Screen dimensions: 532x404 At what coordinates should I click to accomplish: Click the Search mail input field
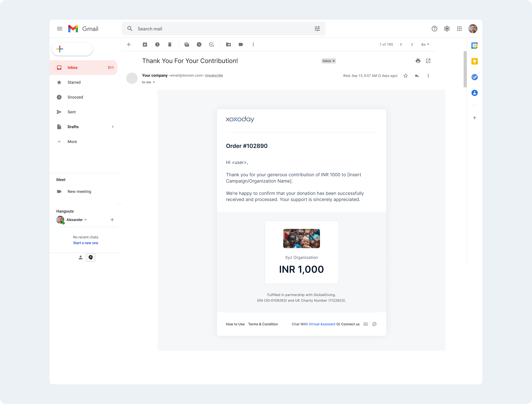click(x=224, y=29)
